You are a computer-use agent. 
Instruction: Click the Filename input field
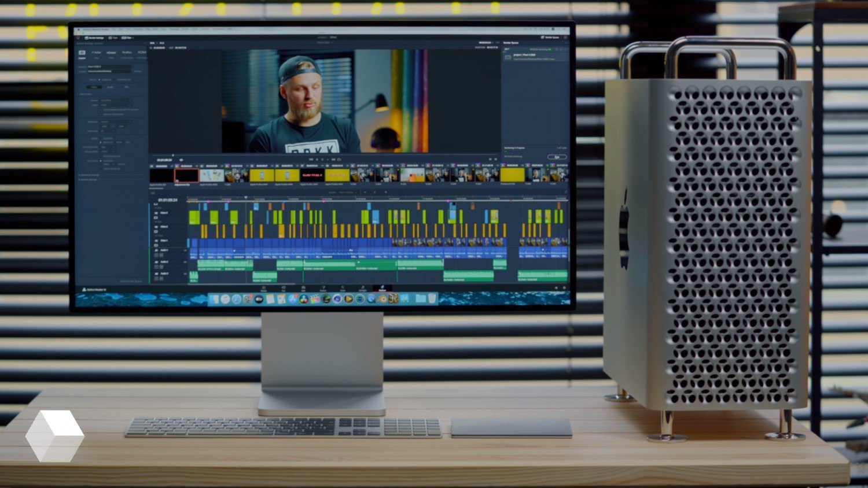click(109, 66)
